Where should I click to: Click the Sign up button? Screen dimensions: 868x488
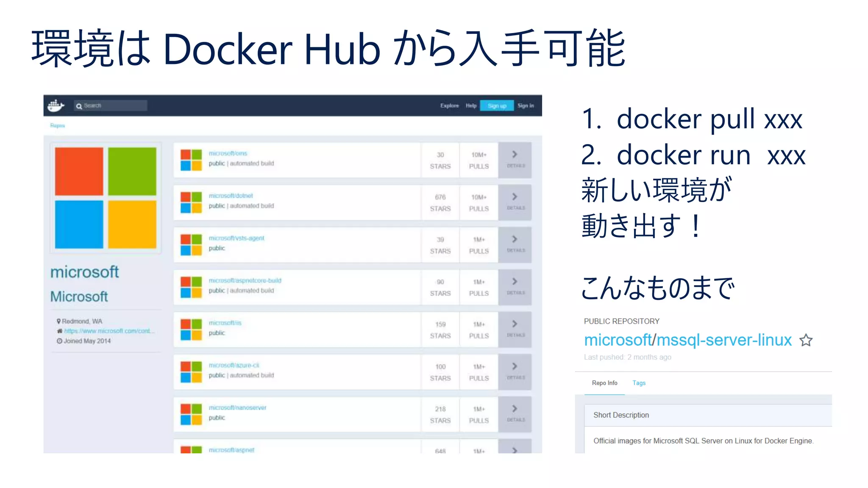click(x=497, y=105)
